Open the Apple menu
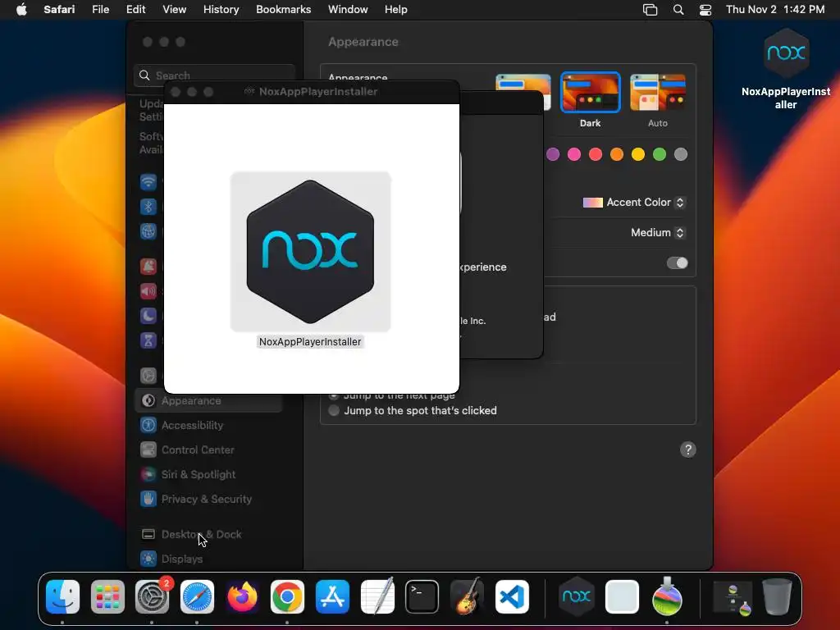The height and width of the screenshot is (630, 840). pyautogui.click(x=21, y=10)
